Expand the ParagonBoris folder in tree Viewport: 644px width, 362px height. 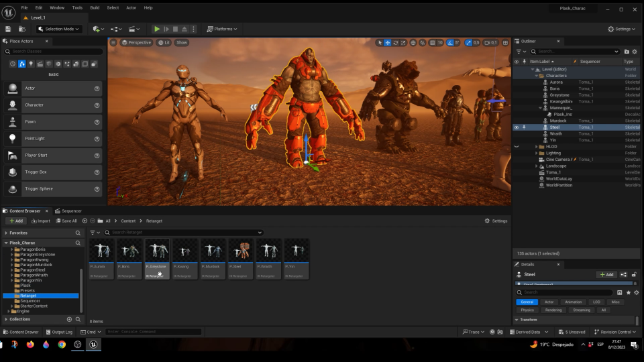coord(11,249)
